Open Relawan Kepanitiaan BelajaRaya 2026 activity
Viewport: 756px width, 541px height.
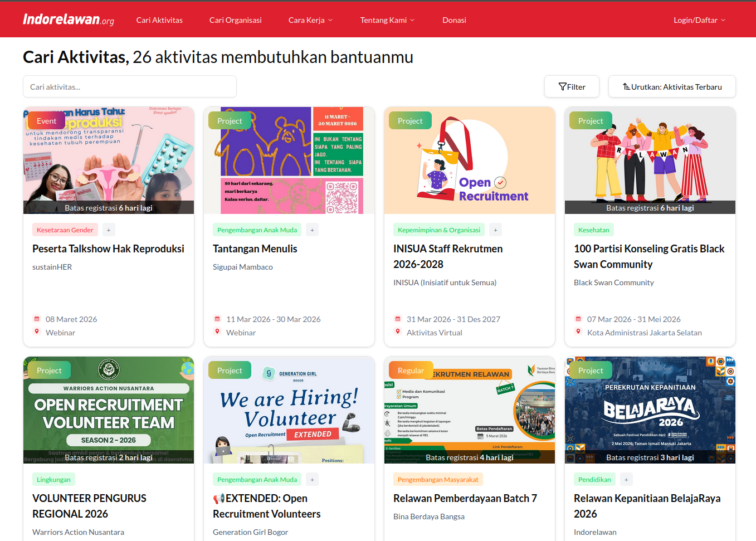(647, 506)
